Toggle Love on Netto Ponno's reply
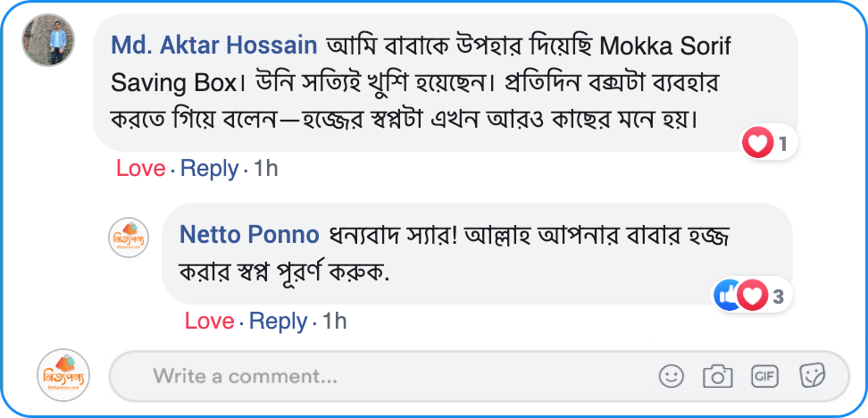The height and width of the screenshot is (418, 868). coord(209,321)
